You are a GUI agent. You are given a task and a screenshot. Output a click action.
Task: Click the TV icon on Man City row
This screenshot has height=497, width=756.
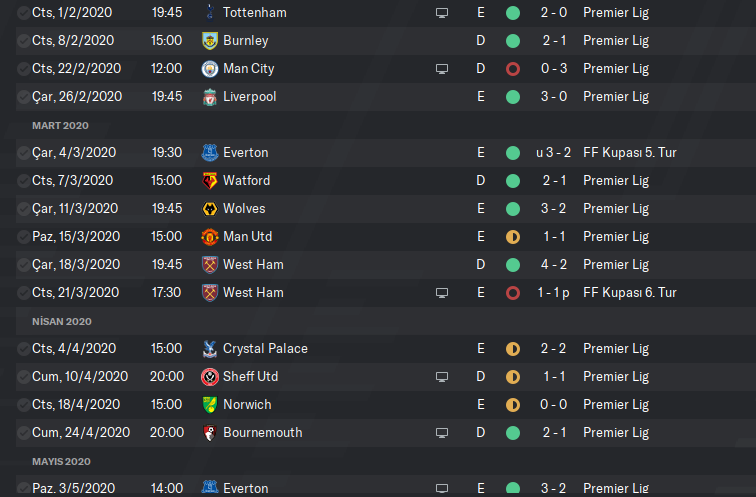[442, 69]
